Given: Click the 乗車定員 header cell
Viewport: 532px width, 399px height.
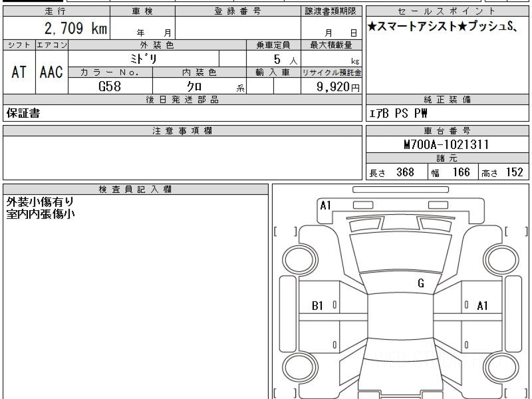Looking at the screenshot, I should click(274, 45).
